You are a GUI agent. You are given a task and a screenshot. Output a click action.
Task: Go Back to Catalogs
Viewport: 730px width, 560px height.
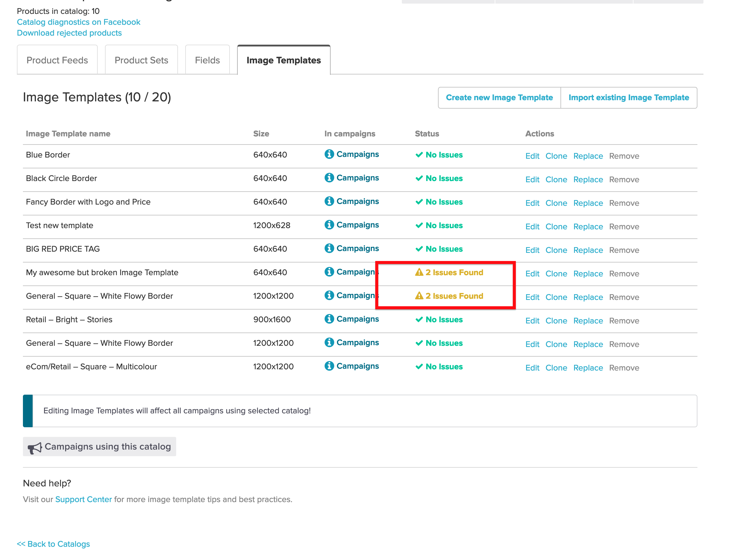[53, 544]
